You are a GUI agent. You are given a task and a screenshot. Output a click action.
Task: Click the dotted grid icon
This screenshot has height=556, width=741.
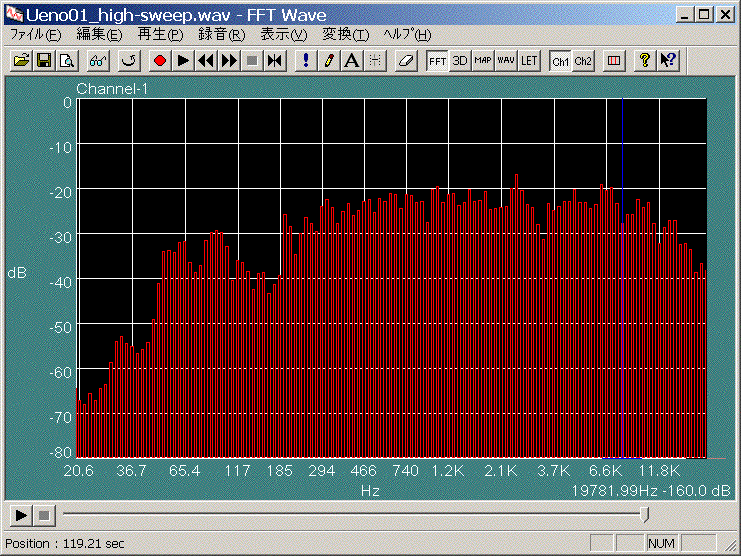click(x=375, y=61)
